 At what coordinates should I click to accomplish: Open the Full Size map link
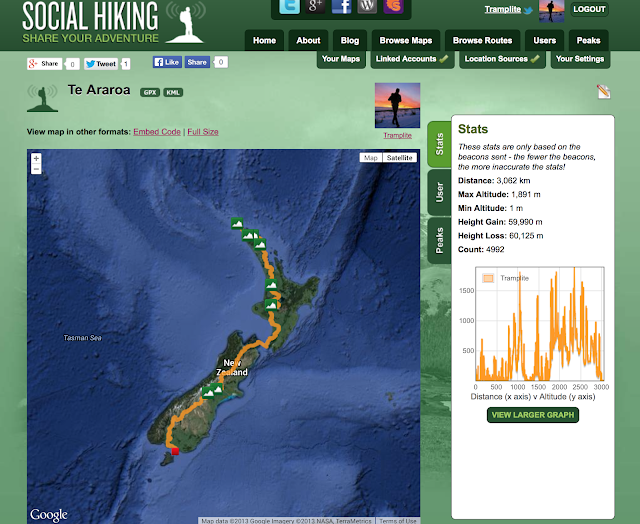203,132
